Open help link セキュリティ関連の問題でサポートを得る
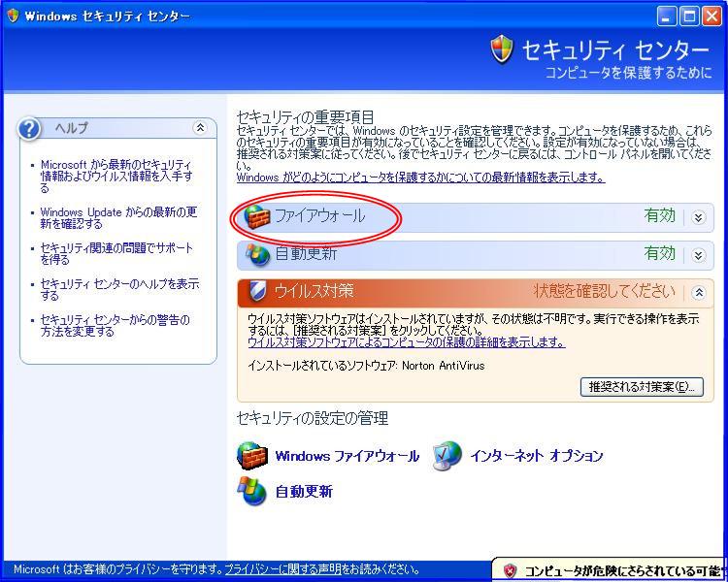The image size is (728, 582). click(116, 253)
